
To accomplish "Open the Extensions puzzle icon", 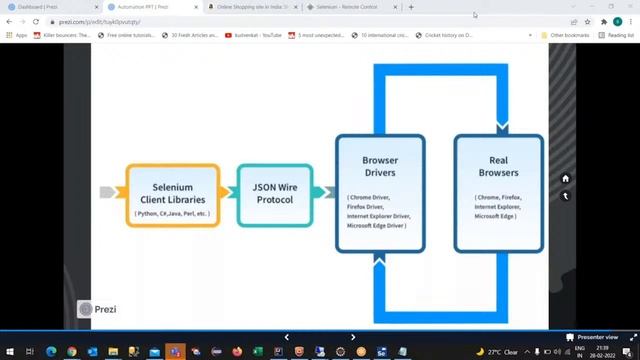I will tap(604, 22).
